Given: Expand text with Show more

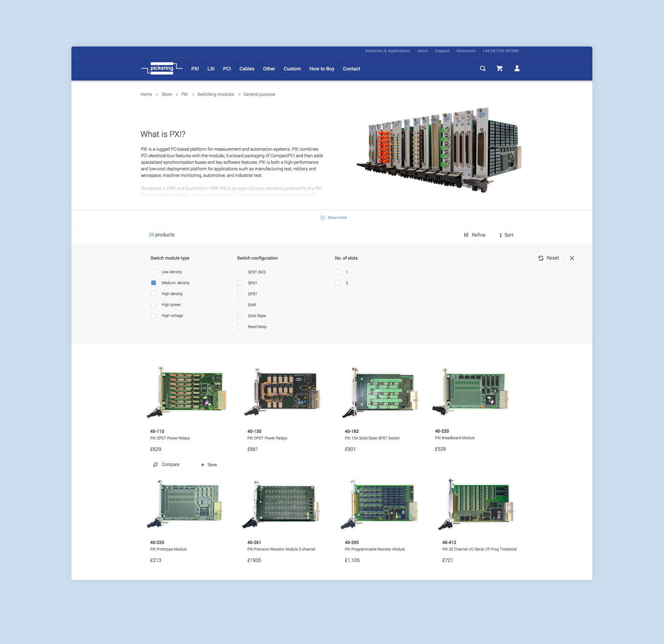Looking at the screenshot, I should coord(334,218).
